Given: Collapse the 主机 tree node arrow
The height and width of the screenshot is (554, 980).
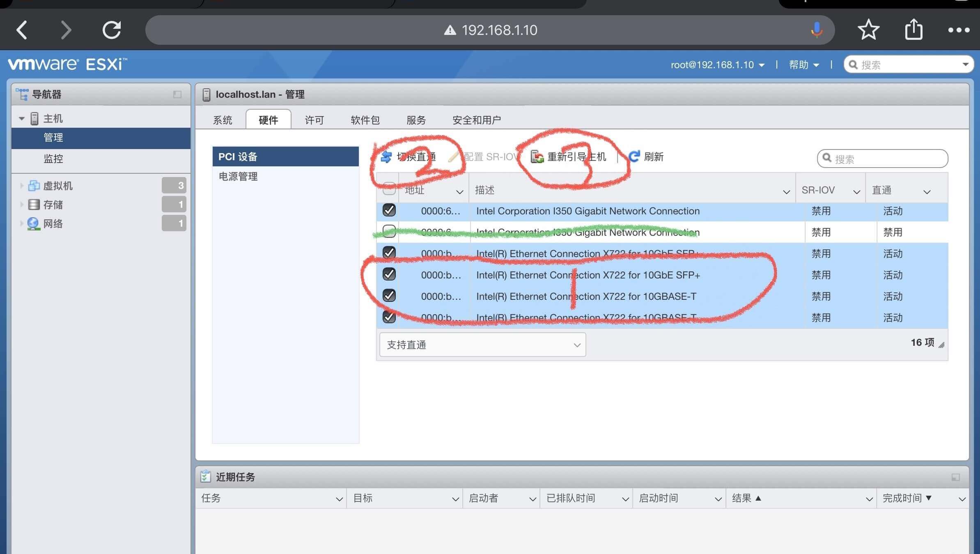Looking at the screenshot, I should pyautogui.click(x=21, y=119).
